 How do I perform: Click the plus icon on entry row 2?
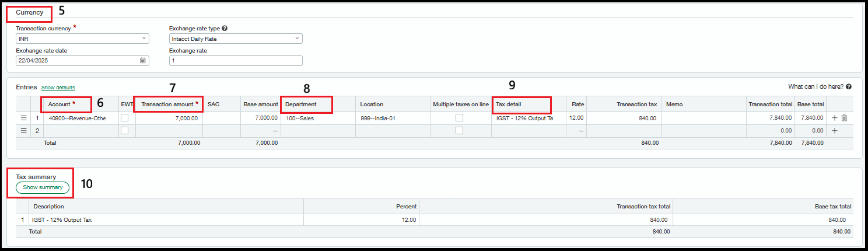pyautogui.click(x=834, y=131)
